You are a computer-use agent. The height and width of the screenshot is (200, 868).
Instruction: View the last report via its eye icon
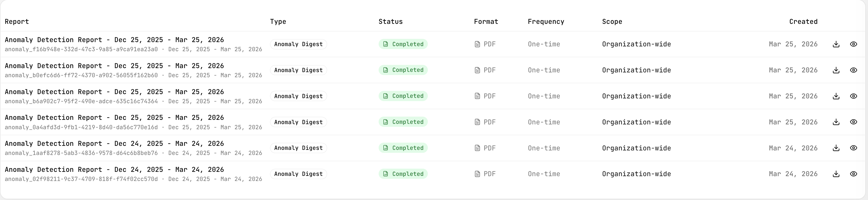click(x=854, y=174)
